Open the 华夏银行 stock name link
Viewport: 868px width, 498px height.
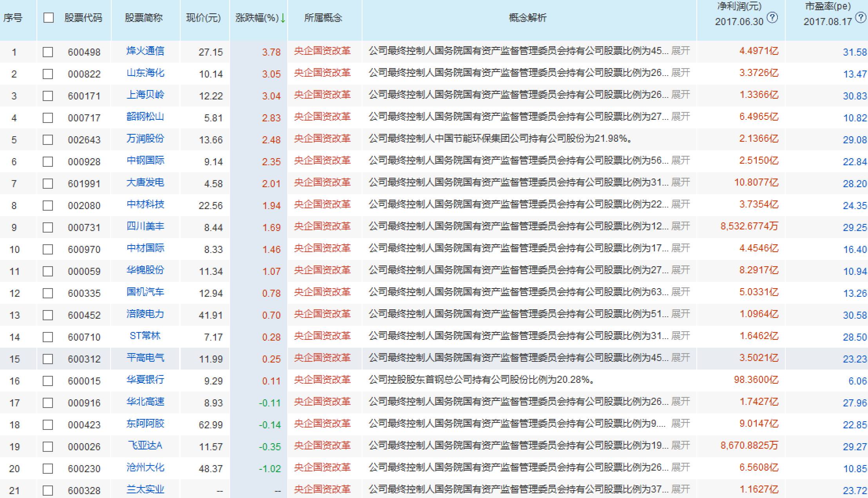pos(145,380)
